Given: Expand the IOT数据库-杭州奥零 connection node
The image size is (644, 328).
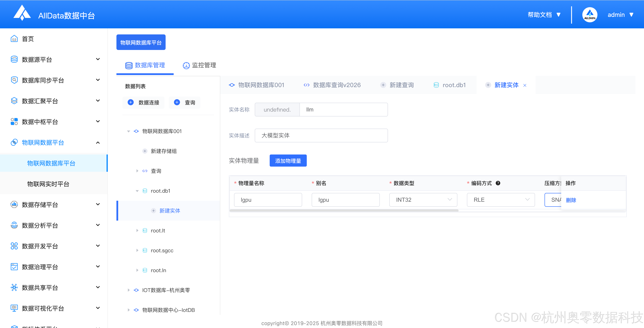Looking at the screenshot, I should point(129,290).
